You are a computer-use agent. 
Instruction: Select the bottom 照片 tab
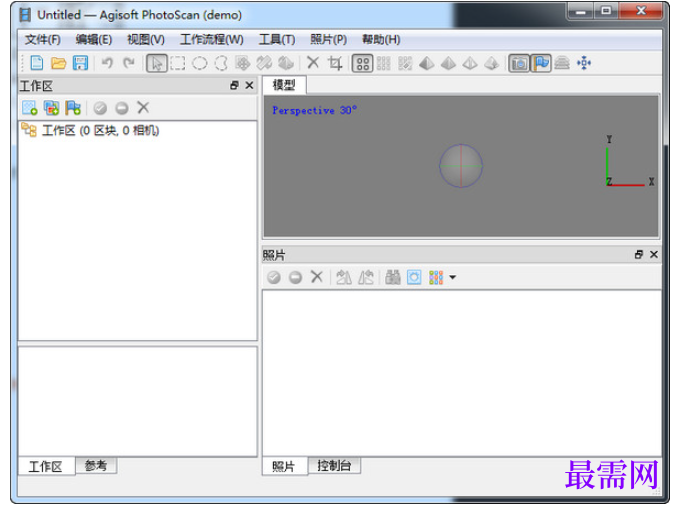tap(284, 467)
